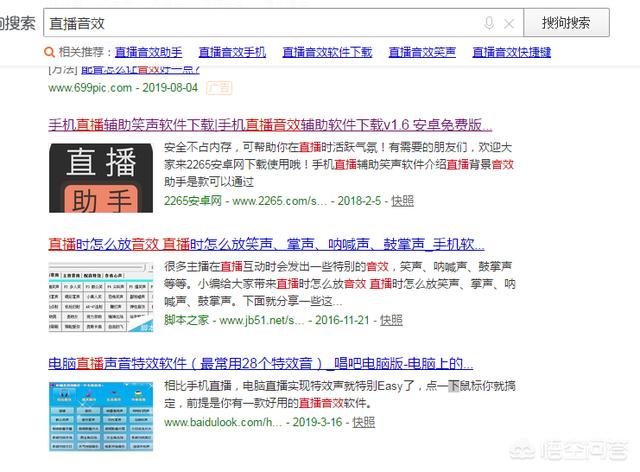Screen dimensions: 640x472
Task: Clear the search box with X icon
Action: pos(509,24)
